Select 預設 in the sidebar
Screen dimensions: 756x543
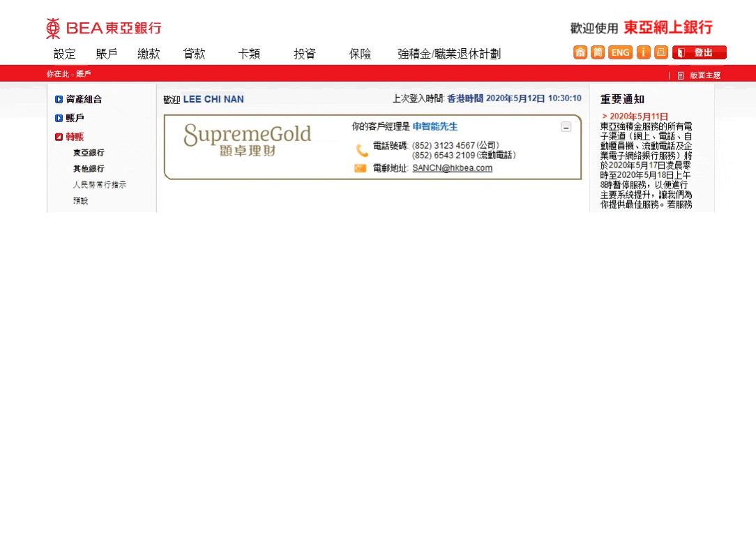80,200
